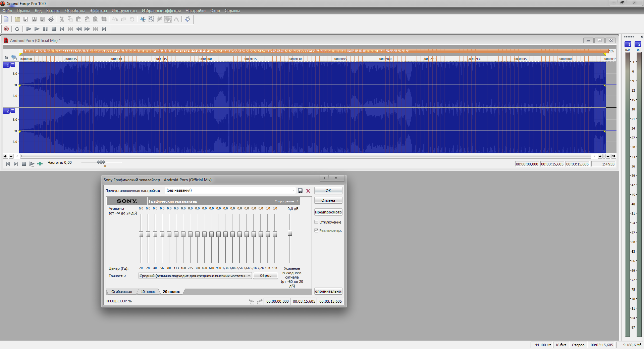Click the 15K band slider handle
The height and width of the screenshot is (349, 644).
(x=275, y=234)
